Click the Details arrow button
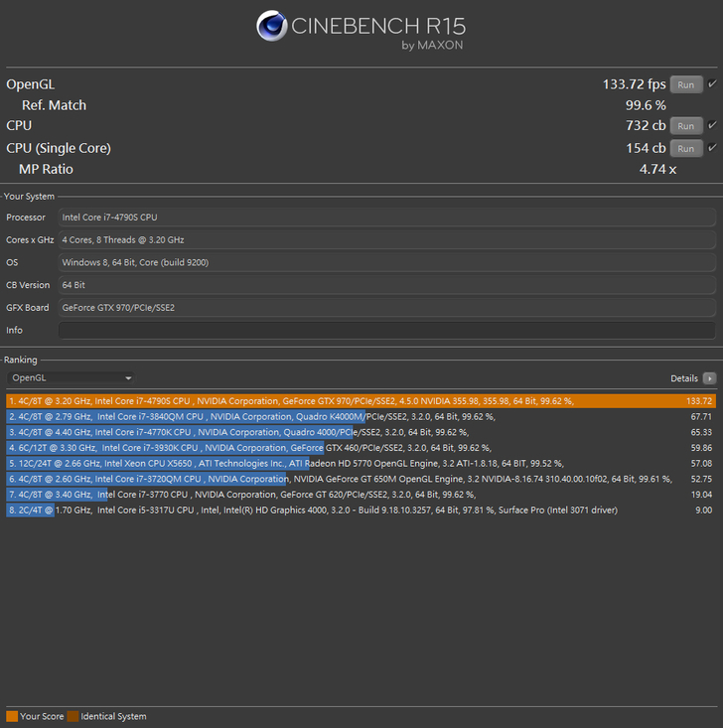723x728 pixels. (709, 378)
